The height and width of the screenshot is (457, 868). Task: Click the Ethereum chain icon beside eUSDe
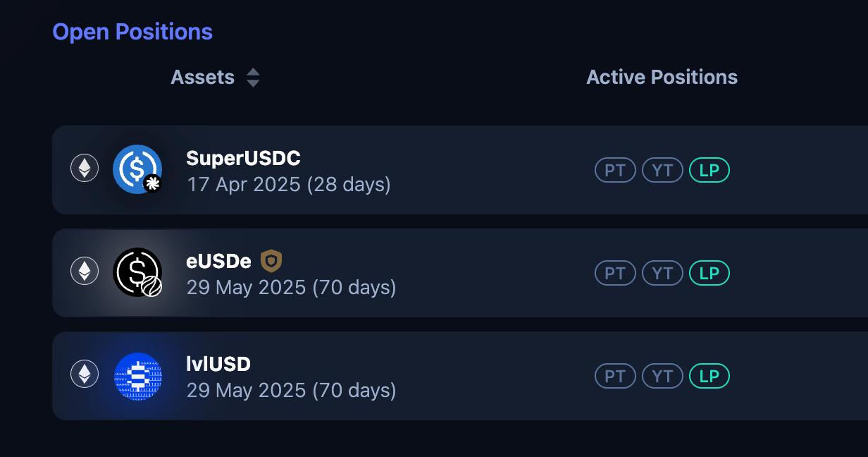[85, 272]
